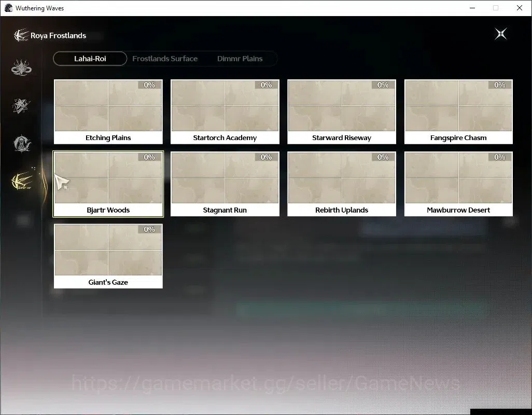Open the Rebirth Uplands map thumbnail
Image resolution: width=532 pixels, height=415 pixels.
(342, 177)
